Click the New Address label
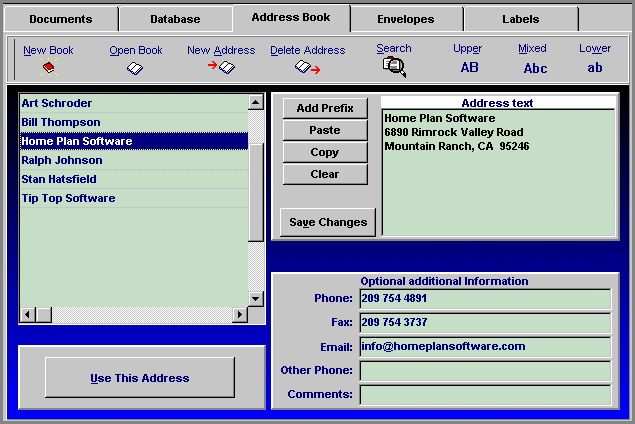This screenshot has width=635, height=424. (221, 50)
